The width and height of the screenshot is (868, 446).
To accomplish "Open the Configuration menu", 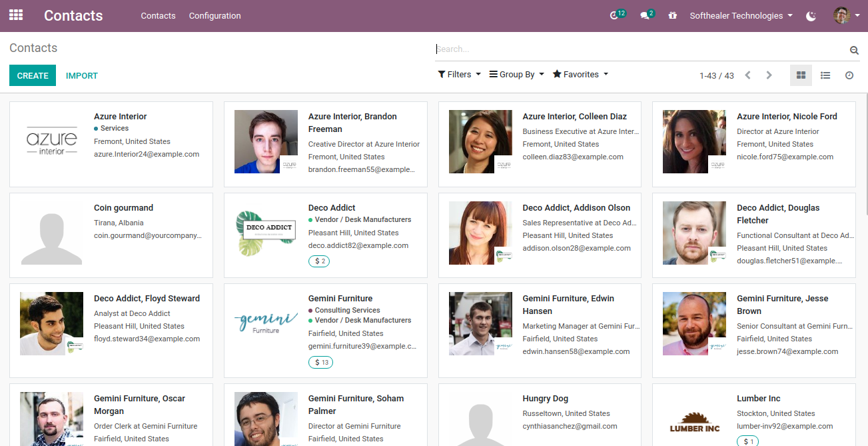I will [215, 15].
